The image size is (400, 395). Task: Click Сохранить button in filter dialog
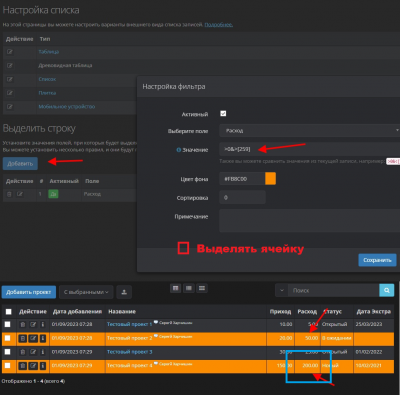(377, 260)
